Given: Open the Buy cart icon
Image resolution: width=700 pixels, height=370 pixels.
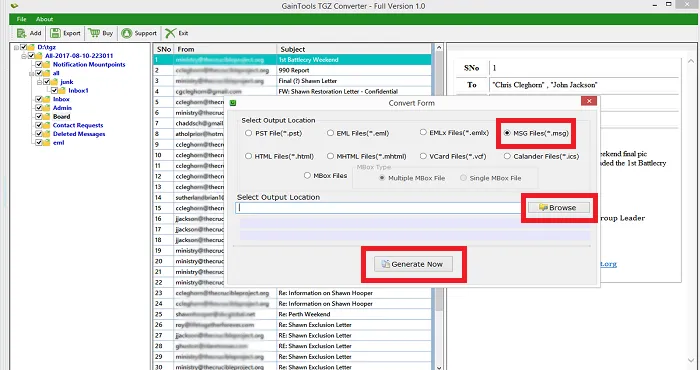Looking at the screenshot, I should [94, 33].
